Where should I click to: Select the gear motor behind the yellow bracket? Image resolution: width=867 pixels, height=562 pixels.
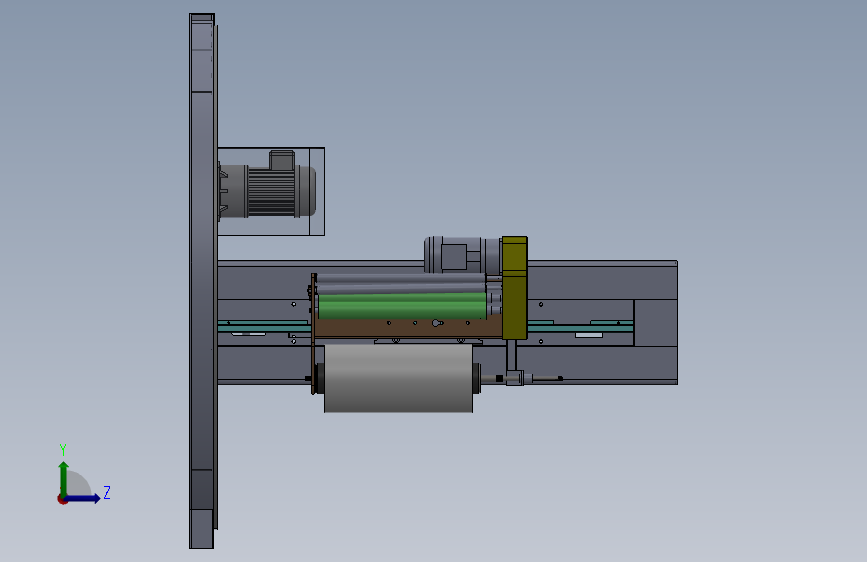[x=462, y=255]
